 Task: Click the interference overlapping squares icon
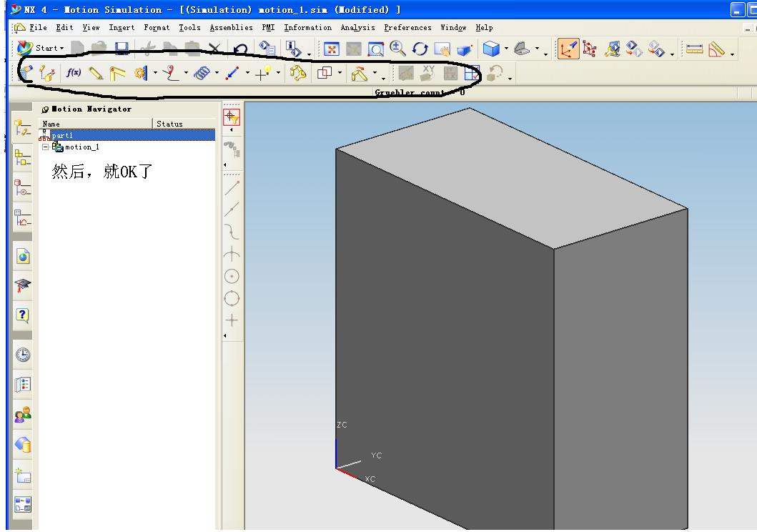[x=325, y=73]
